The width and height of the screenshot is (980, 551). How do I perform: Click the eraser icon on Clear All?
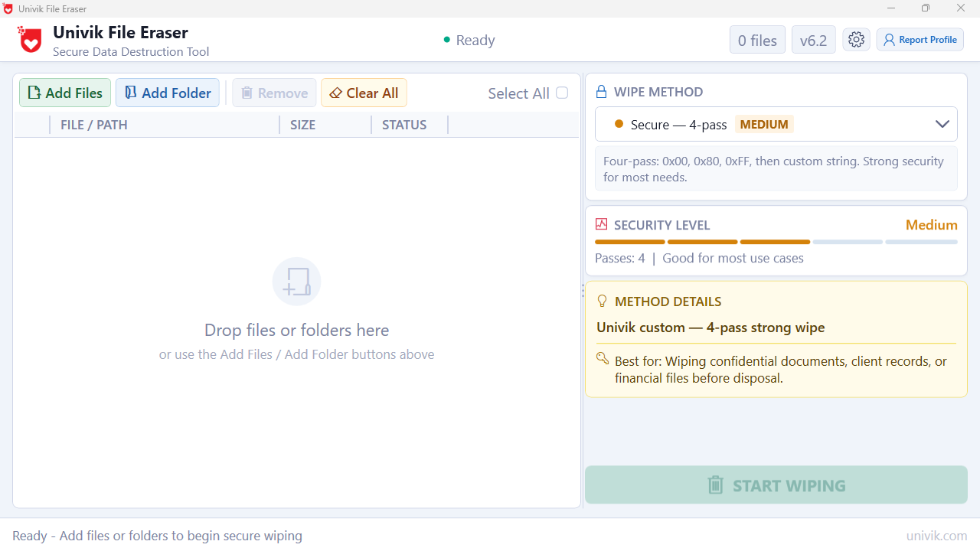[x=335, y=92]
